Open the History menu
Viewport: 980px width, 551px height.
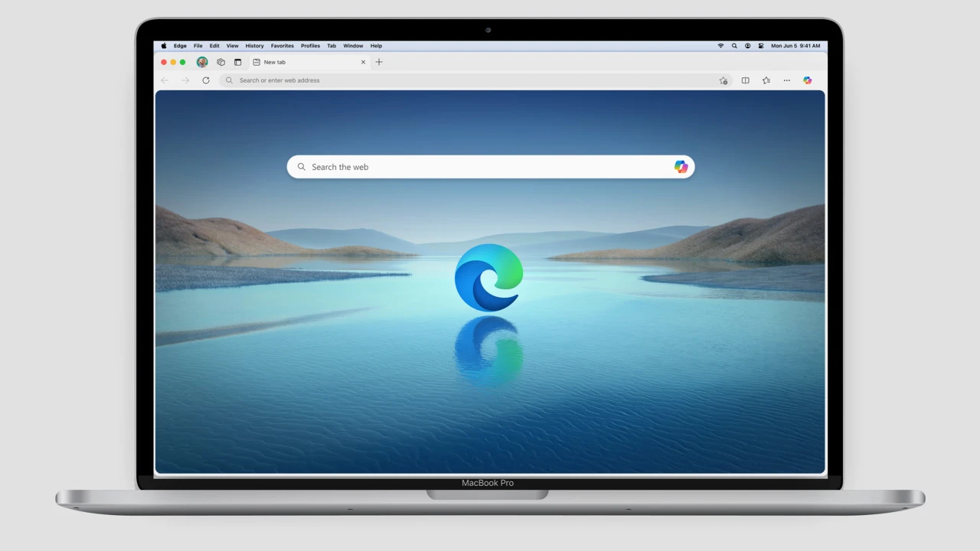(254, 46)
